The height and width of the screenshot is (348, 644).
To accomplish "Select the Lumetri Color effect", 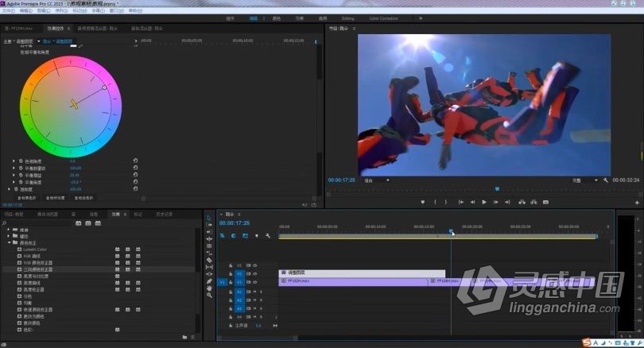I will (x=35, y=249).
